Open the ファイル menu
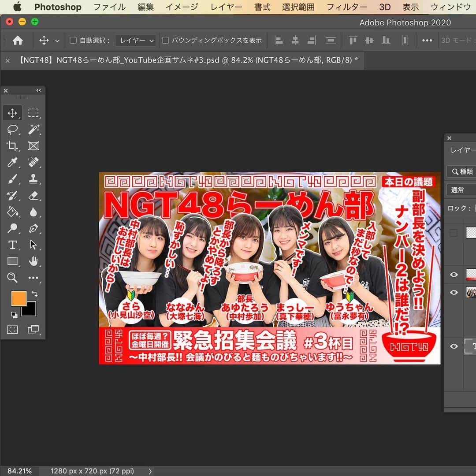 109,7
